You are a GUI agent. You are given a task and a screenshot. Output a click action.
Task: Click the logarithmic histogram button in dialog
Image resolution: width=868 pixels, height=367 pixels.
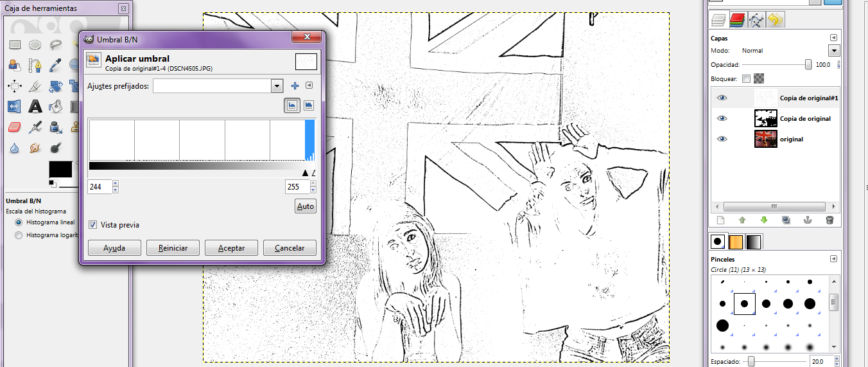[x=309, y=106]
